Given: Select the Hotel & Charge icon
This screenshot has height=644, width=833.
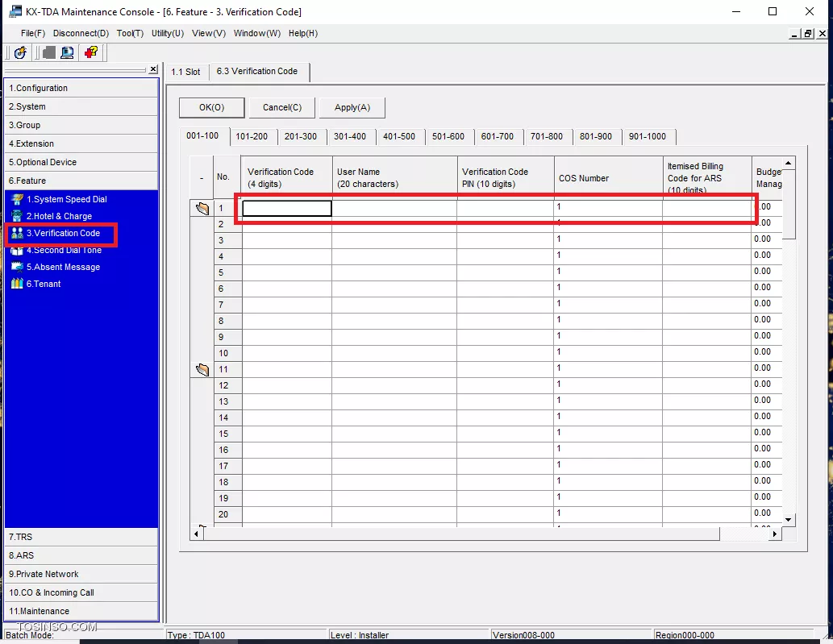Looking at the screenshot, I should pyautogui.click(x=17, y=216).
